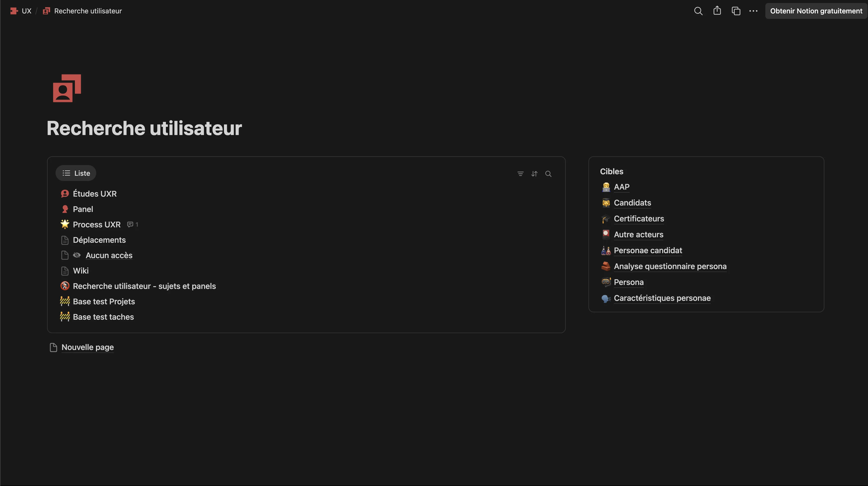Open filter options for the Liste view
This screenshot has height=486, width=868.
(x=521, y=173)
